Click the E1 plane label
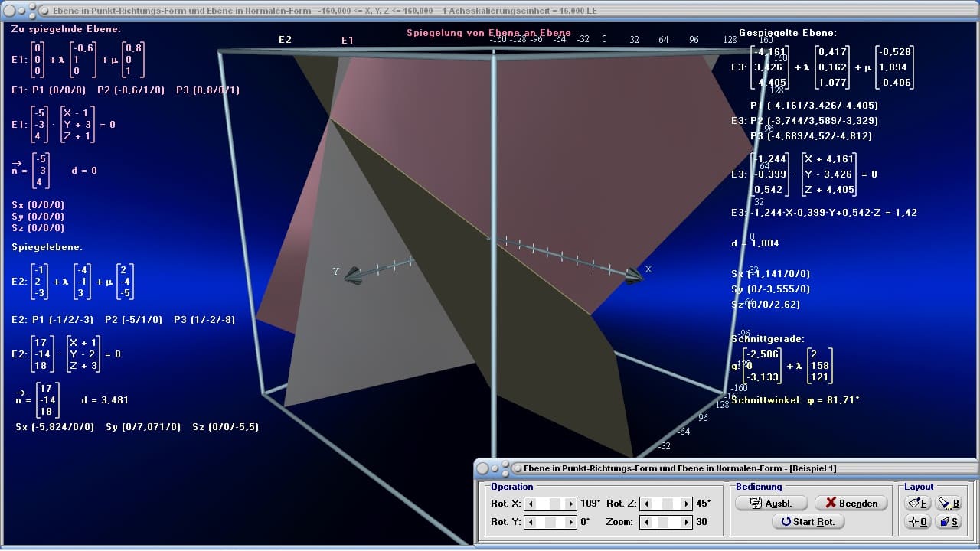 pos(348,40)
